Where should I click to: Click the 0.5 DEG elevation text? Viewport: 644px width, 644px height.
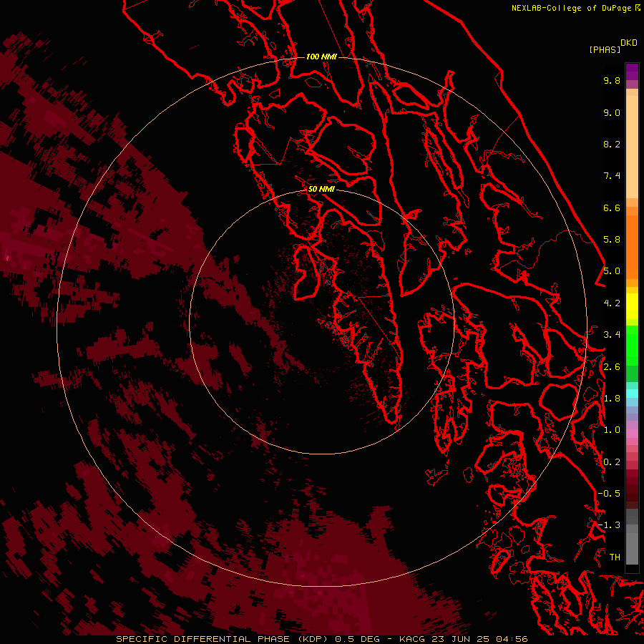click(357, 639)
